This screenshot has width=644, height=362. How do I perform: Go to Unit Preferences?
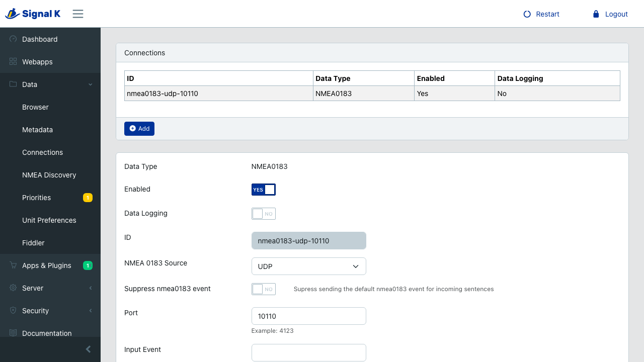pyautogui.click(x=50, y=220)
